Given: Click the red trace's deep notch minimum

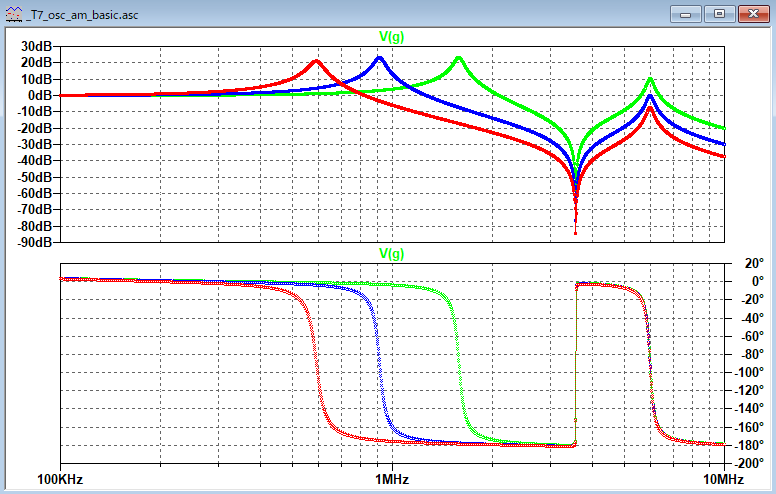Looking at the screenshot, I should 576,232.
